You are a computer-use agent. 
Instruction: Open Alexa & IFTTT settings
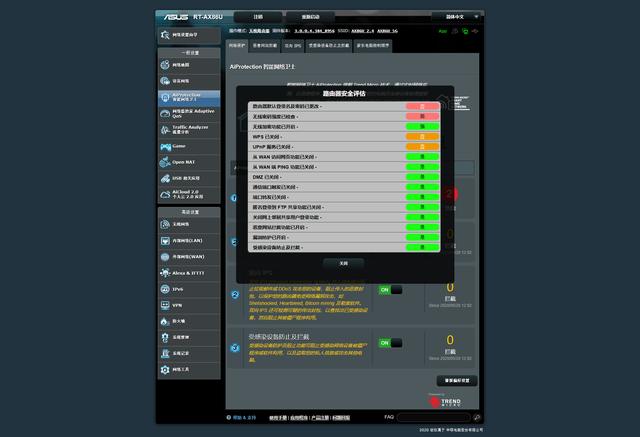point(189,273)
